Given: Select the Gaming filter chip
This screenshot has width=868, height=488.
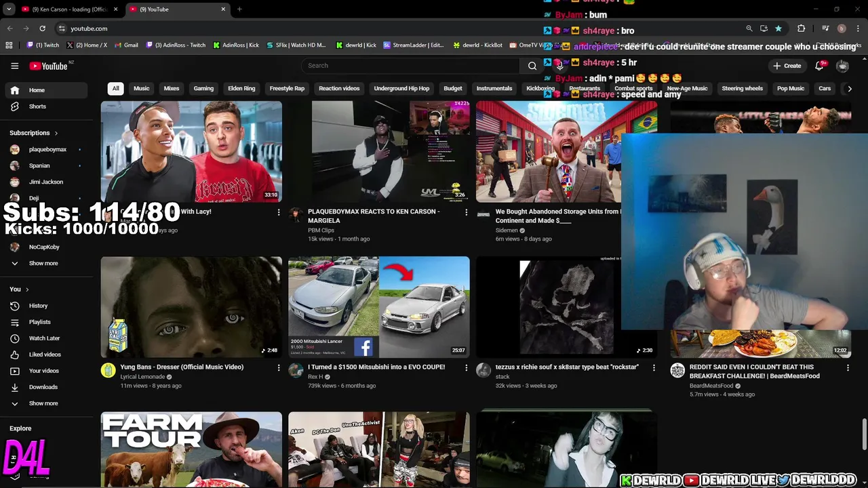Looking at the screenshot, I should [x=203, y=89].
